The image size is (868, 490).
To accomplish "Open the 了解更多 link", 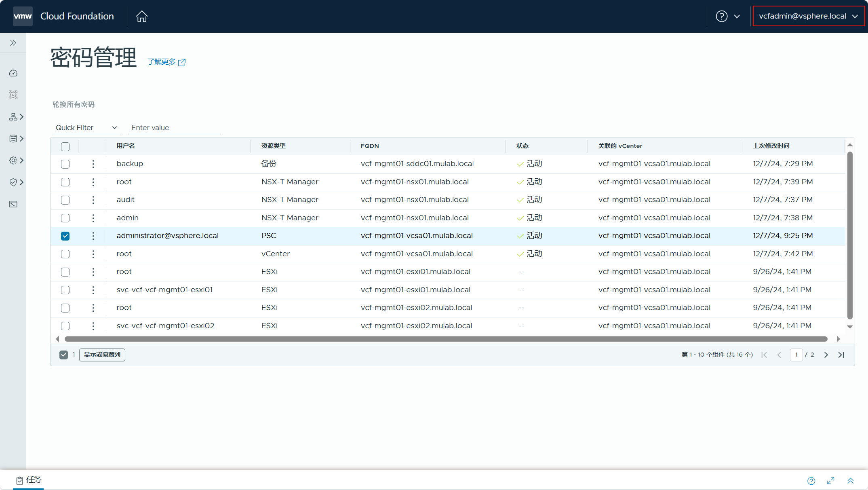I will pos(166,62).
